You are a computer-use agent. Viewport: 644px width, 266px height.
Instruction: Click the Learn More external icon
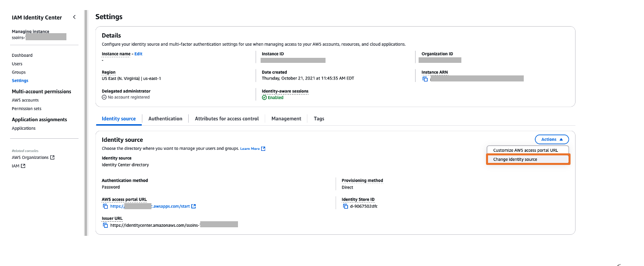tap(263, 149)
